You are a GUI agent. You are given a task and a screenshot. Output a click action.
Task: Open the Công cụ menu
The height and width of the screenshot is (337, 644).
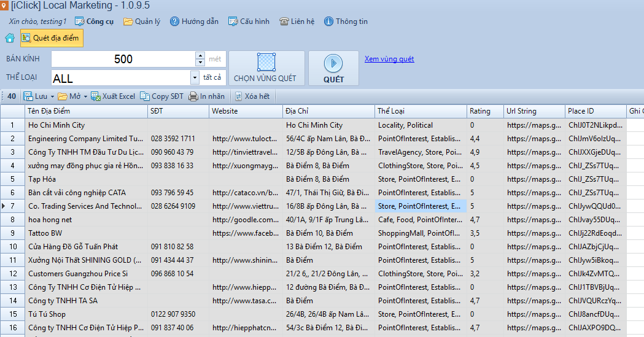tap(95, 21)
